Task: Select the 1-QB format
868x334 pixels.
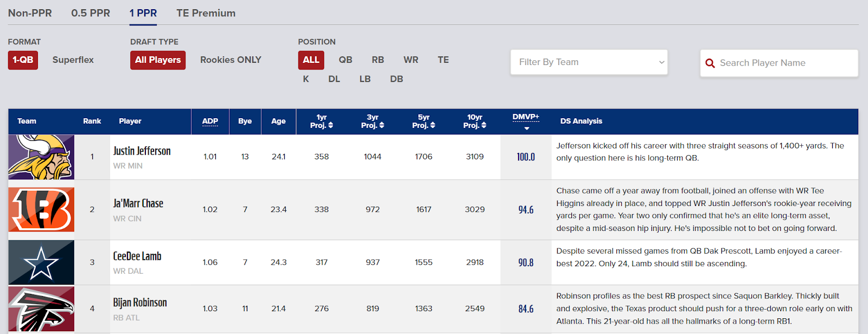Action: [x=23, y=60]
